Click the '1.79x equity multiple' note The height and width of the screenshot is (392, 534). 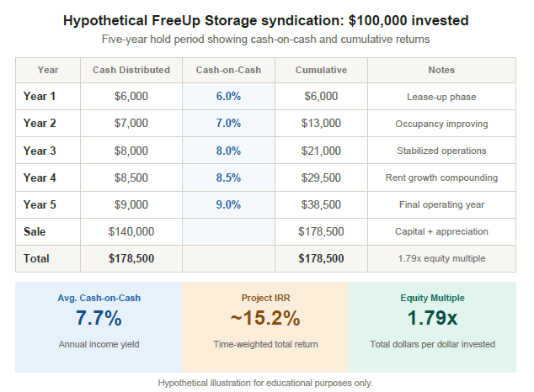[441, 258]
